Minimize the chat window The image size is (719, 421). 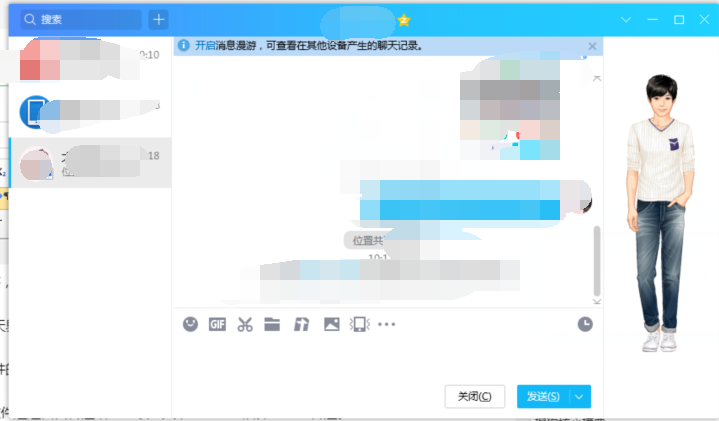coord(653,20)
